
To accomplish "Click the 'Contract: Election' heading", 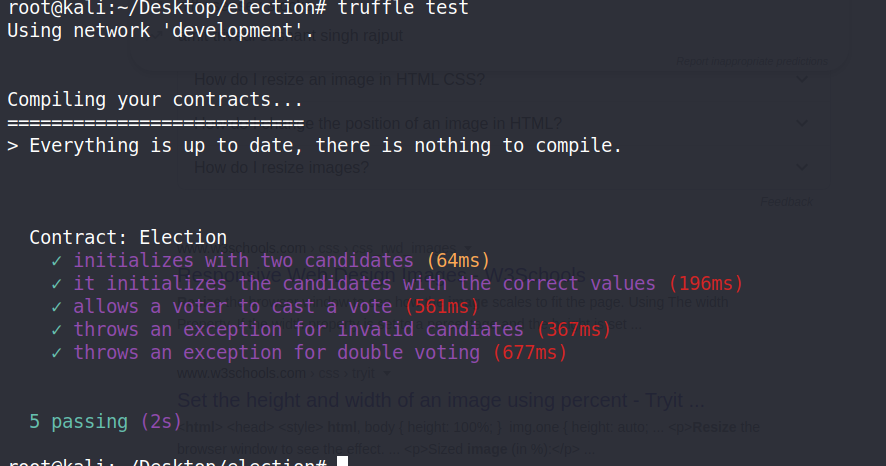I will 128,238.
